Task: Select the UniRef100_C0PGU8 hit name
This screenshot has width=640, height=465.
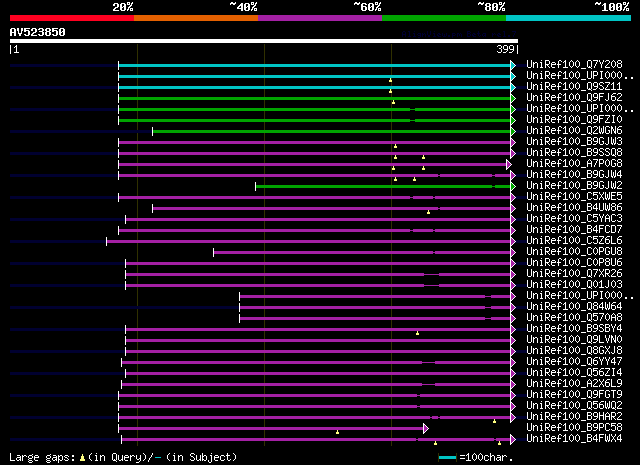Action: [x=574, y=252]
